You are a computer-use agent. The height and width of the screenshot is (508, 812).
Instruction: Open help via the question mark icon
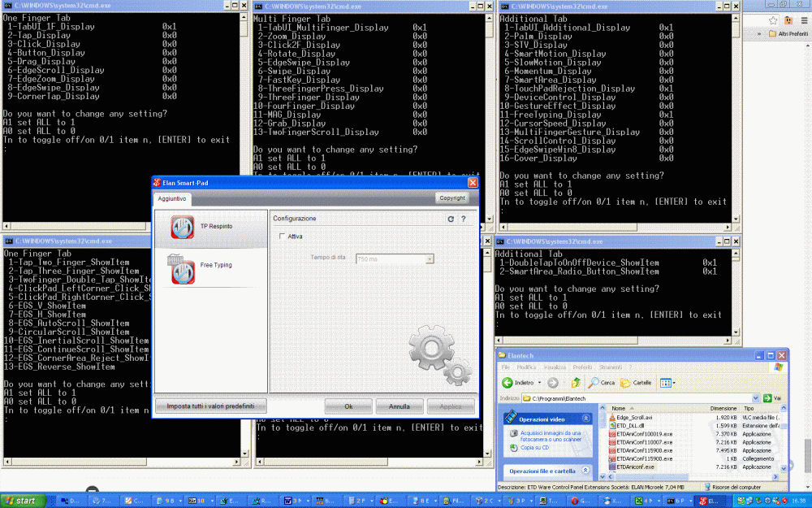coord(463,219)
